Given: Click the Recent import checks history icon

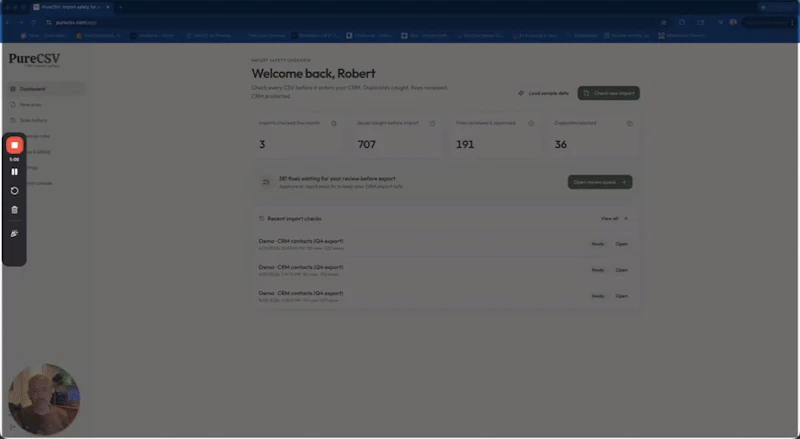Looking at the screenshot, I should point(262,218).
